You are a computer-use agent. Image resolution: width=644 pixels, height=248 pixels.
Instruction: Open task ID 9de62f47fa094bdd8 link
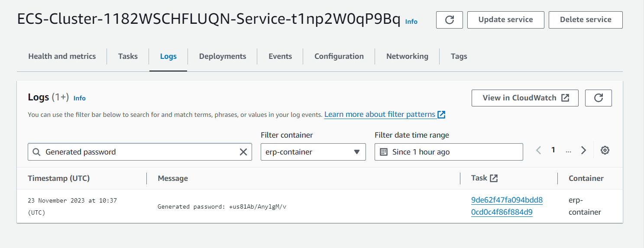(507, 206)
